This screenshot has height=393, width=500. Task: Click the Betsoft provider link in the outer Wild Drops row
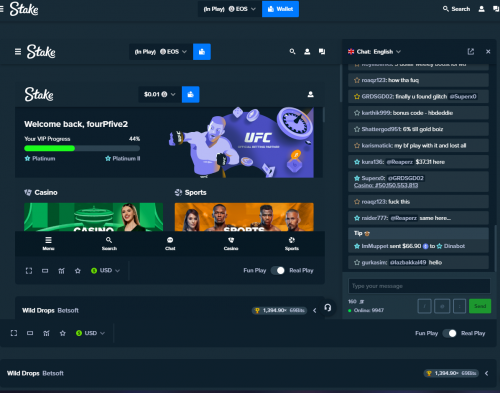(x=53, y=373)
